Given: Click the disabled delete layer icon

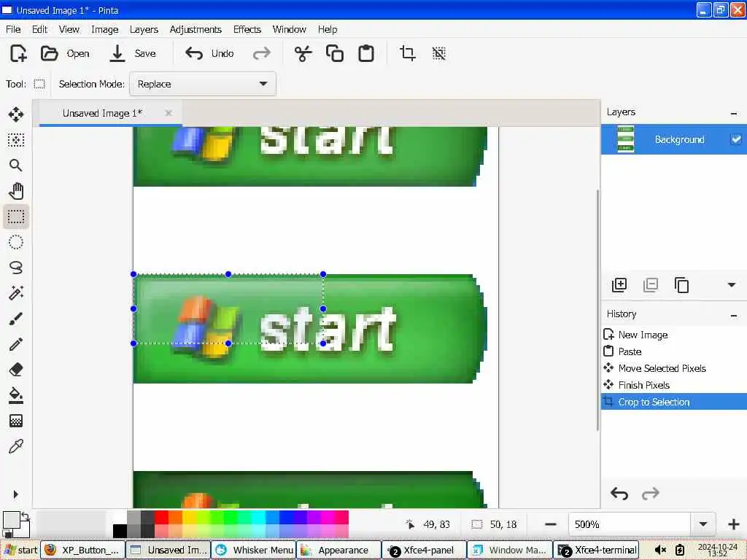Looking at the screenshot, I should click(650, 285).
